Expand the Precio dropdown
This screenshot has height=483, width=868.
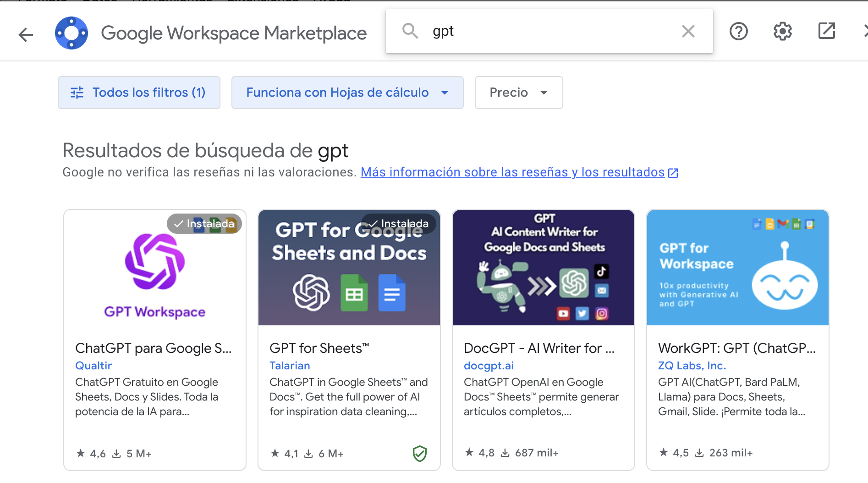pyautogui.click(x=518, y=93)
